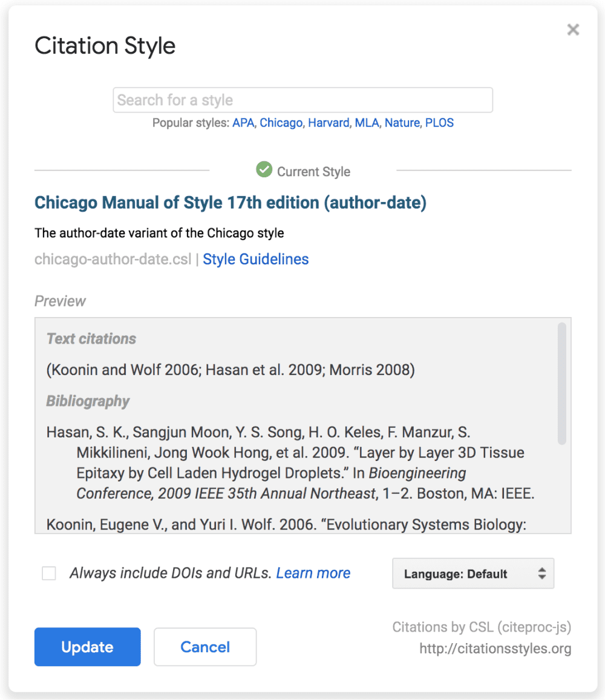Enable 'Always include DOIs and URLs' checkbox
605x700 pixels.
[x=49, y=574]
